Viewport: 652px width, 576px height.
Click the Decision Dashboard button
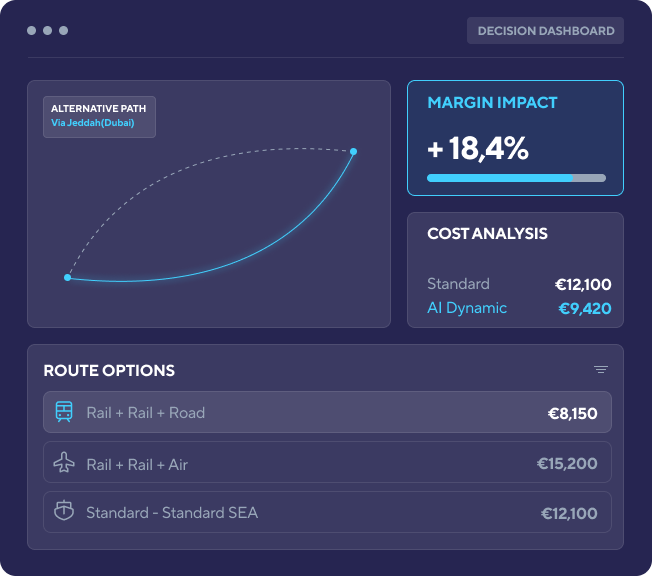tap(545, 31)
